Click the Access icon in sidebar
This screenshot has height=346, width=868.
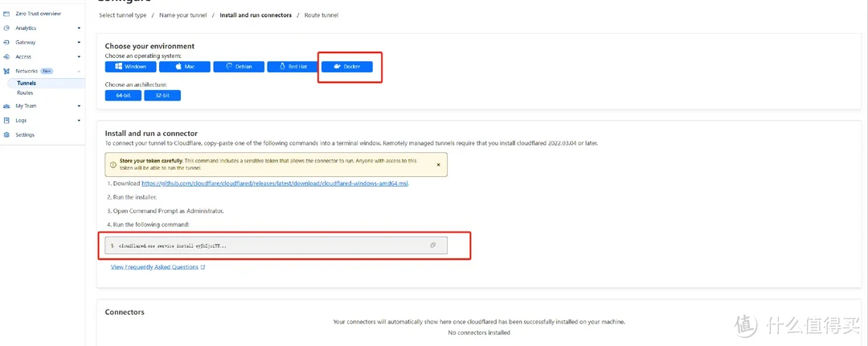[x=6, y=57]
